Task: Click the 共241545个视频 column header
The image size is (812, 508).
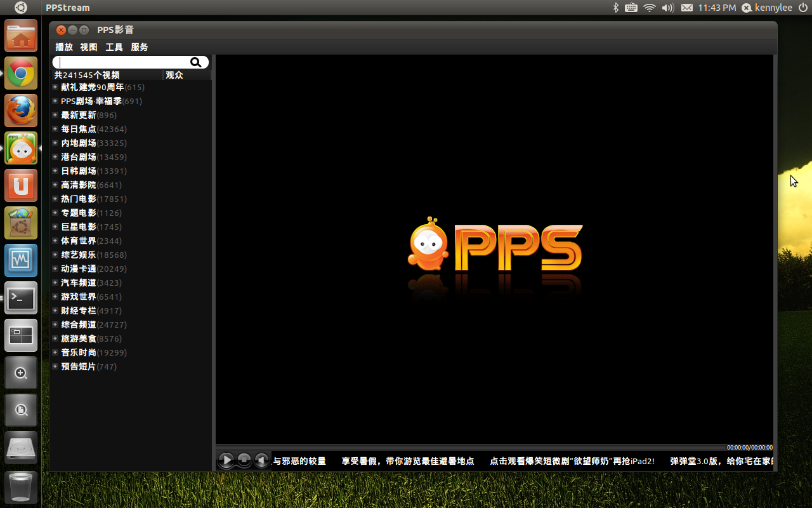Action: [x=107, y=75]
